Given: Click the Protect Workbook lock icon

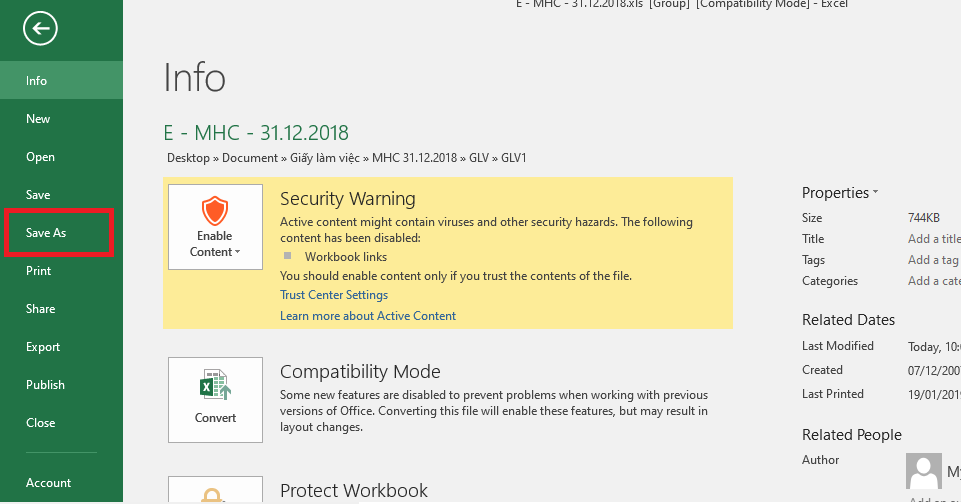Looking at the screenshot, I should (x=215, y=494).
